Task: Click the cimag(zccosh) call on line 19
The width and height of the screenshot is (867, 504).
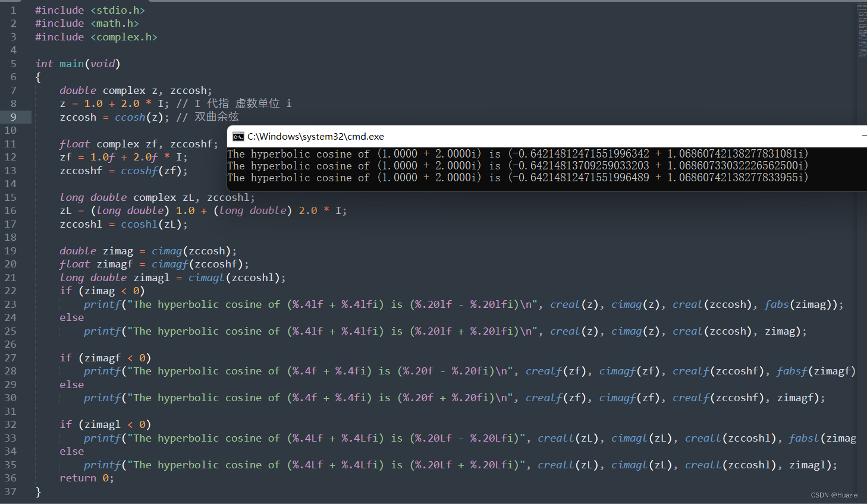Action: (191, 251)
